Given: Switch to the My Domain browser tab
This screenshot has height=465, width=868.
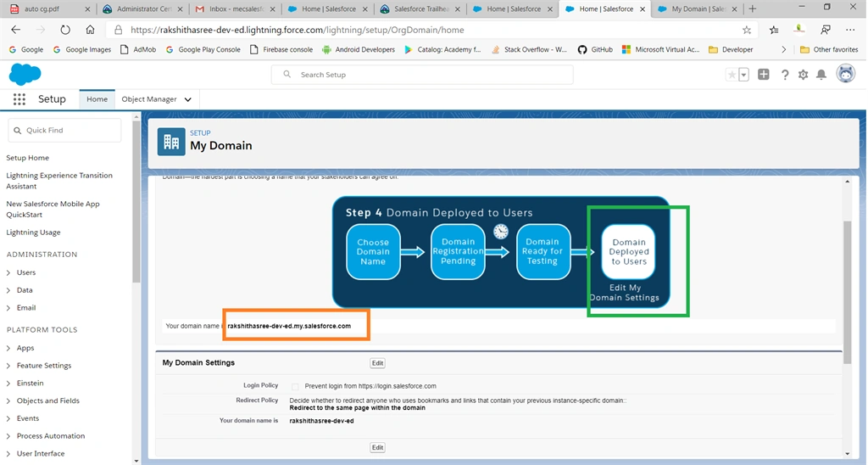Looking at the screenshot, I should (698, 8).
